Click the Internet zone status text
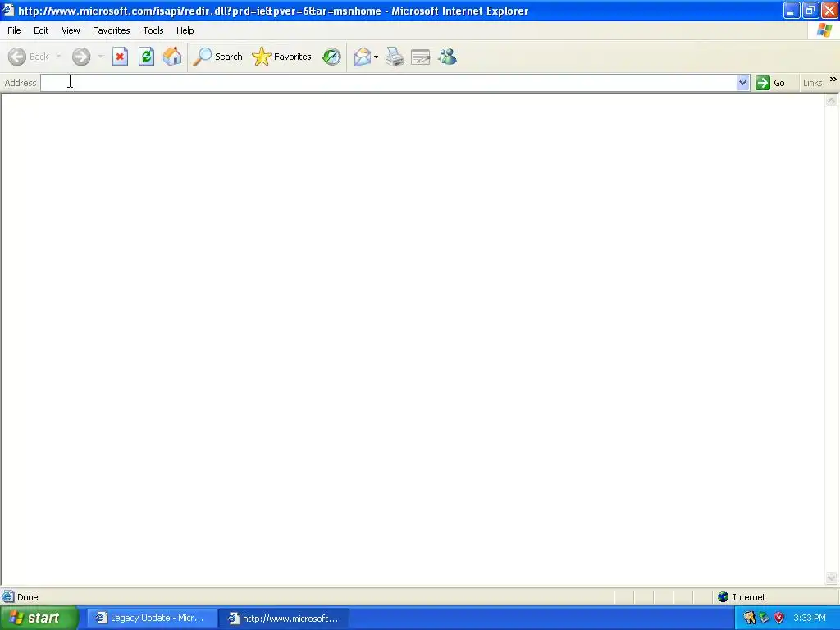The height and width of the screenshot is (630, 840). click(x=749, y=597)
